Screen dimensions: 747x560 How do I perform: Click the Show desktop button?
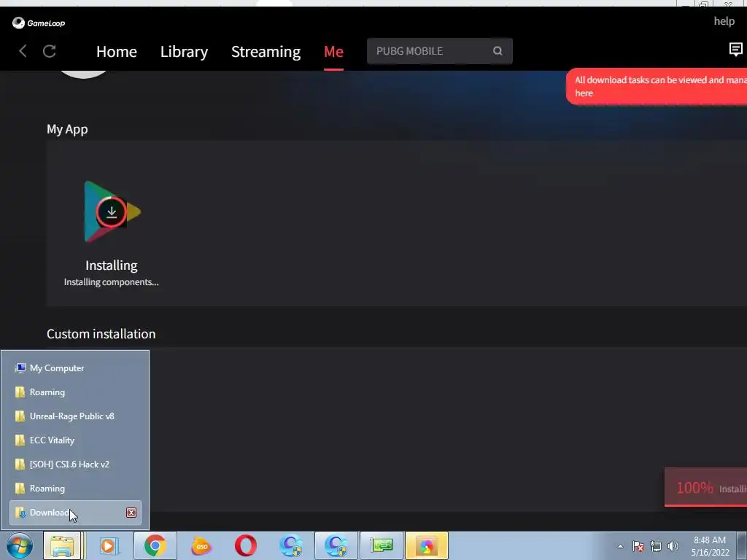coord(742,545)
